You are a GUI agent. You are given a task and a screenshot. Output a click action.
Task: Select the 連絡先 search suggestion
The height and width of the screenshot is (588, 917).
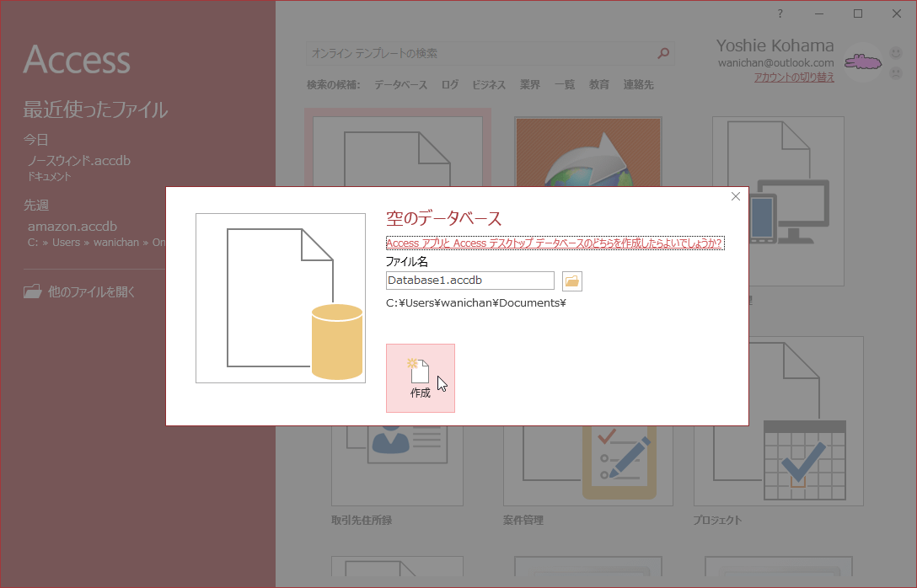point(638,85)
